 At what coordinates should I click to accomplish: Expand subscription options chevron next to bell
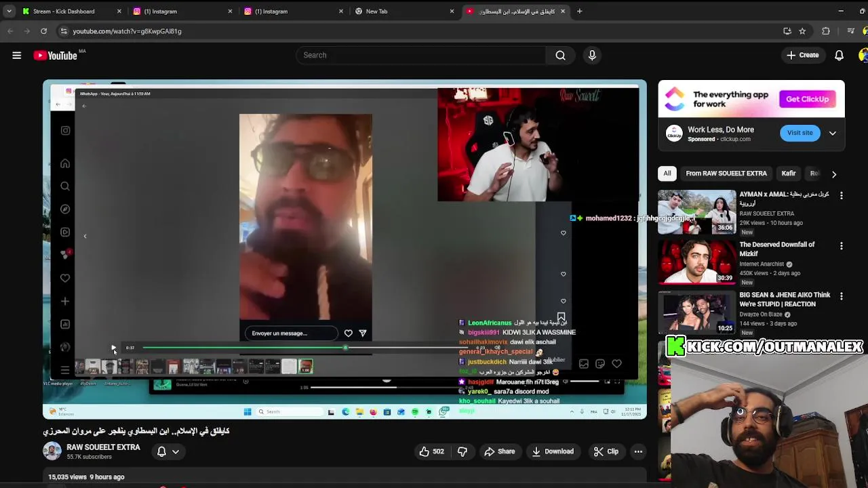[176, 452]
